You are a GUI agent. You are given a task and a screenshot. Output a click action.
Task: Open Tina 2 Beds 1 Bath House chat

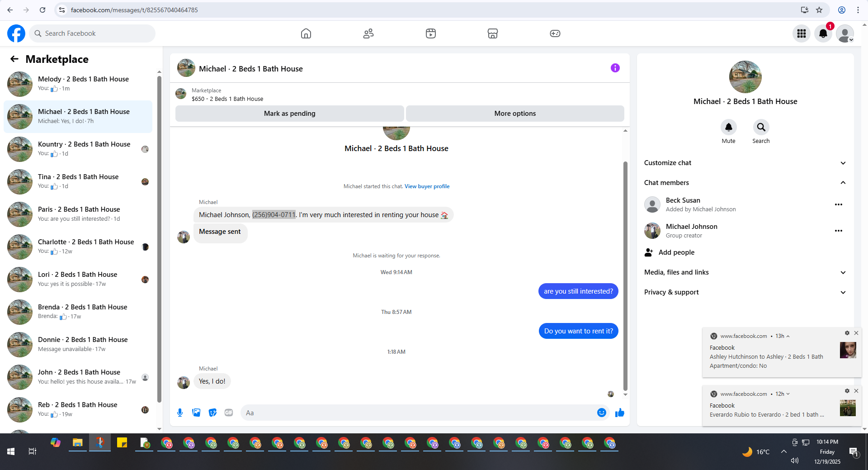(78, 181)
